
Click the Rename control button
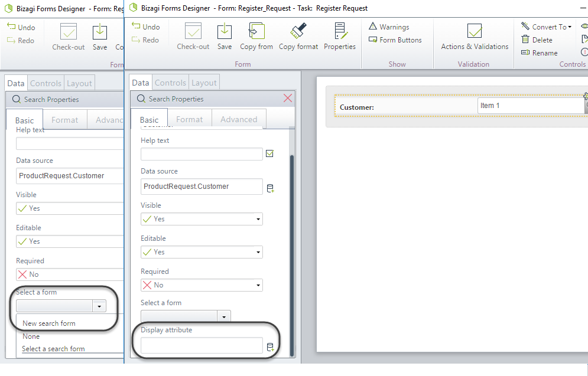(540, 53)
